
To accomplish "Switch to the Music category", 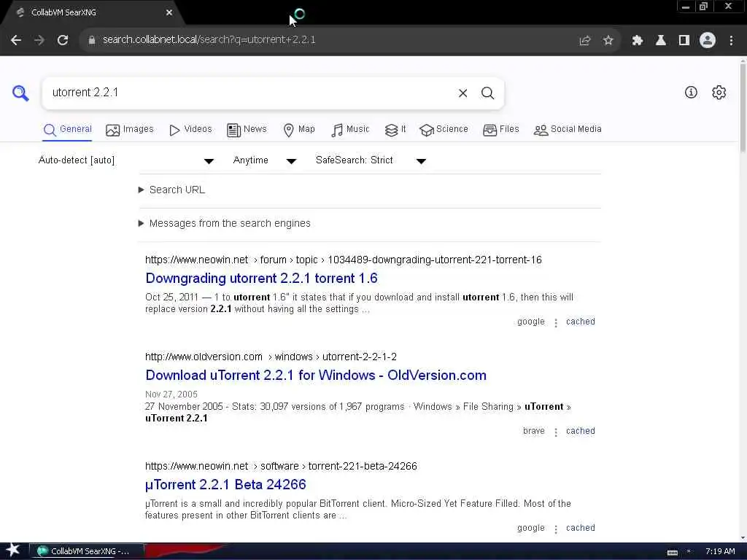I will tap(350, 130).
